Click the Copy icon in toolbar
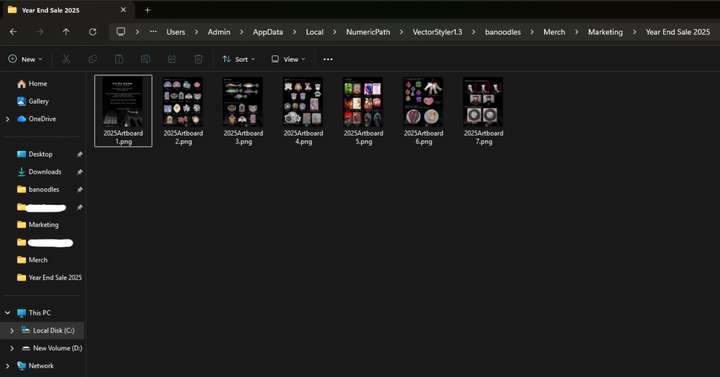720x377 pixels. (92, 59)
